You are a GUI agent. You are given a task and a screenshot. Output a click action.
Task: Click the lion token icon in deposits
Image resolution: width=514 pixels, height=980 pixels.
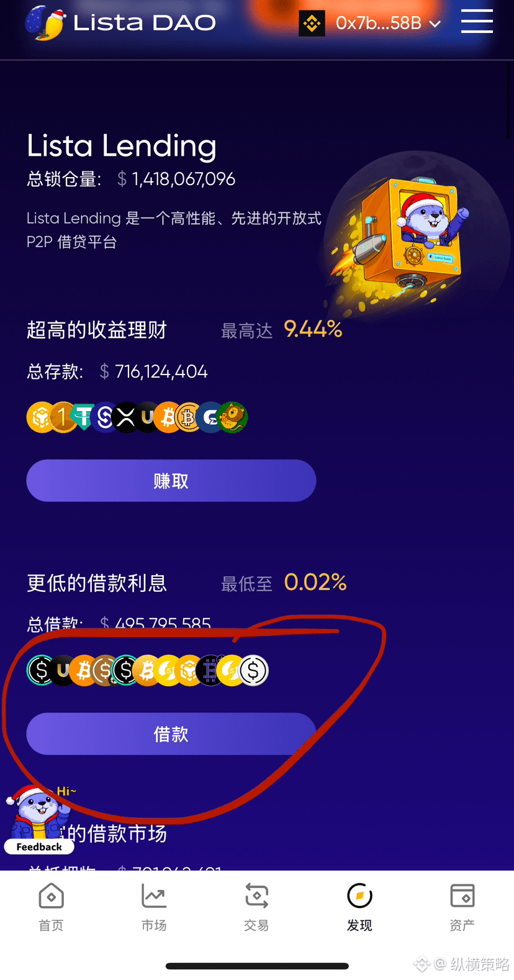tap(233, 417)
